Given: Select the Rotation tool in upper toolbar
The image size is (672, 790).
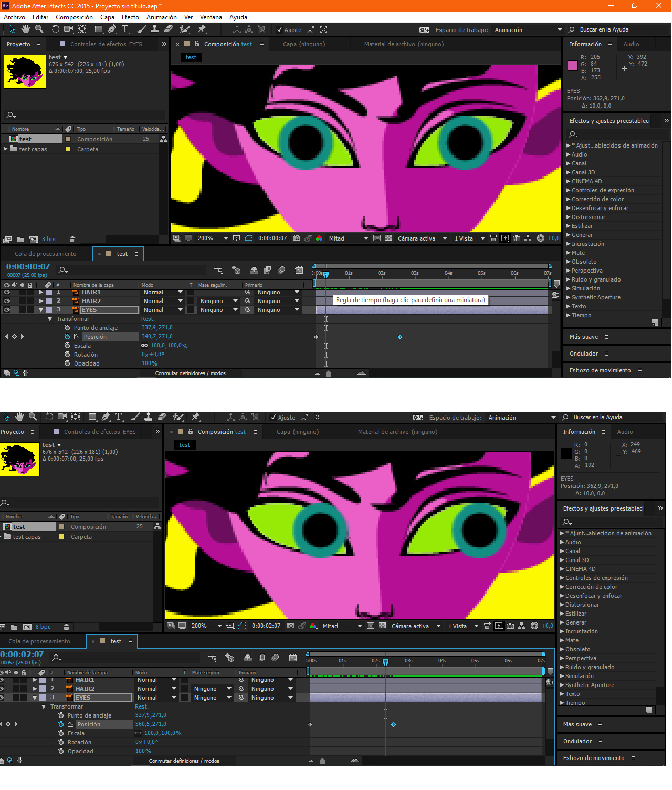Looking at the screenshot, I should (55, 29).
